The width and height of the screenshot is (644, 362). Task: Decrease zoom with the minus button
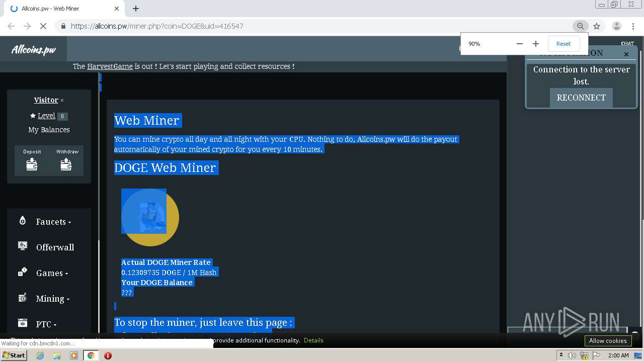520,44
